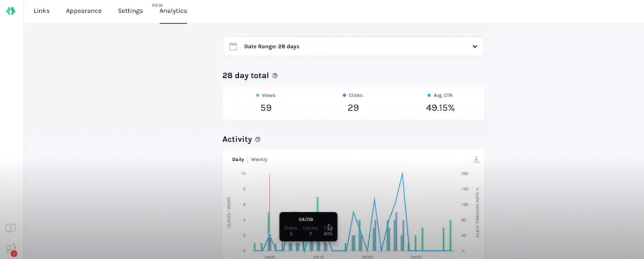
Task: Click the help icon beside 28 day total
Action: tap(275, 76)
